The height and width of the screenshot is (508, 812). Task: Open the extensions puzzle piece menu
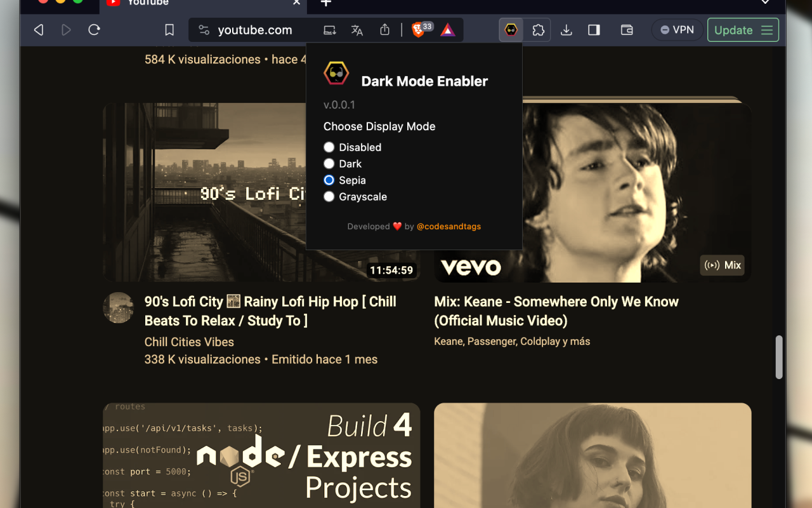pyautogui.click(x=539, y=30)
